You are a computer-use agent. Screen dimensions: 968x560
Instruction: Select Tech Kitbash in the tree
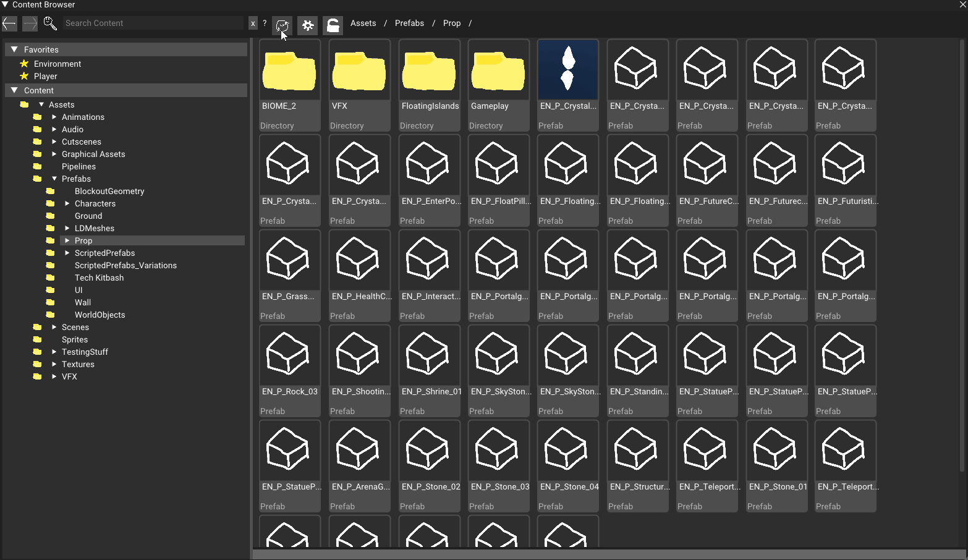[x=99, y=278]
